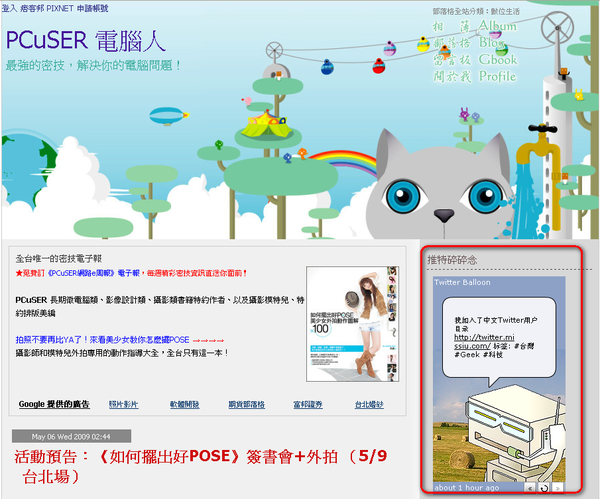This screenshot has height=499, width=600.
Task: Open the 數位生活 blog category link
Action: (505, 11)
